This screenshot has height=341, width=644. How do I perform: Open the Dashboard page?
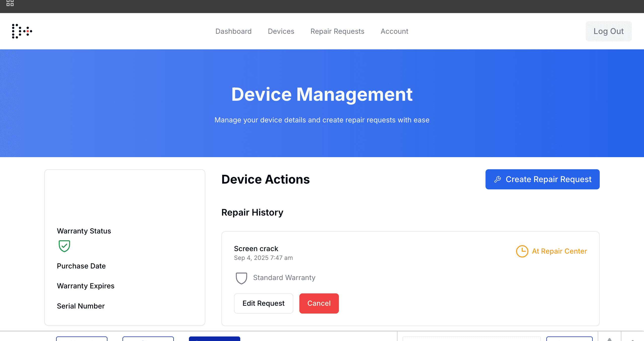[233, 31]
